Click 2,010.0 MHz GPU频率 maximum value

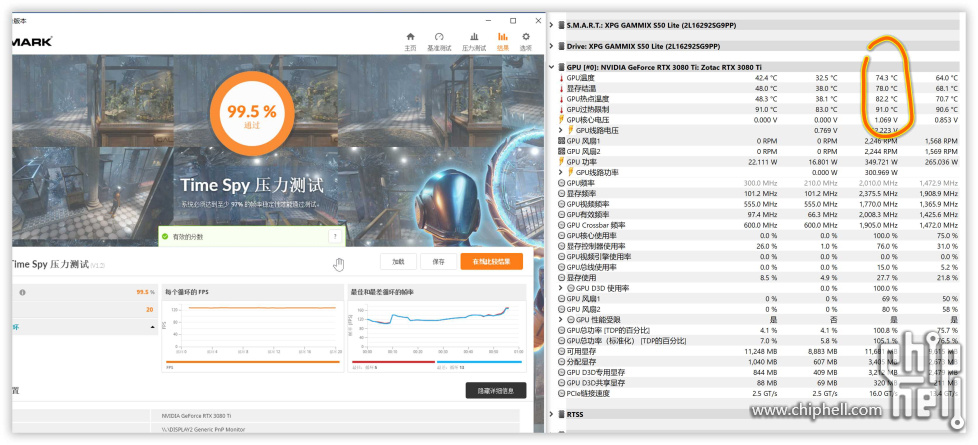[880, 183]
